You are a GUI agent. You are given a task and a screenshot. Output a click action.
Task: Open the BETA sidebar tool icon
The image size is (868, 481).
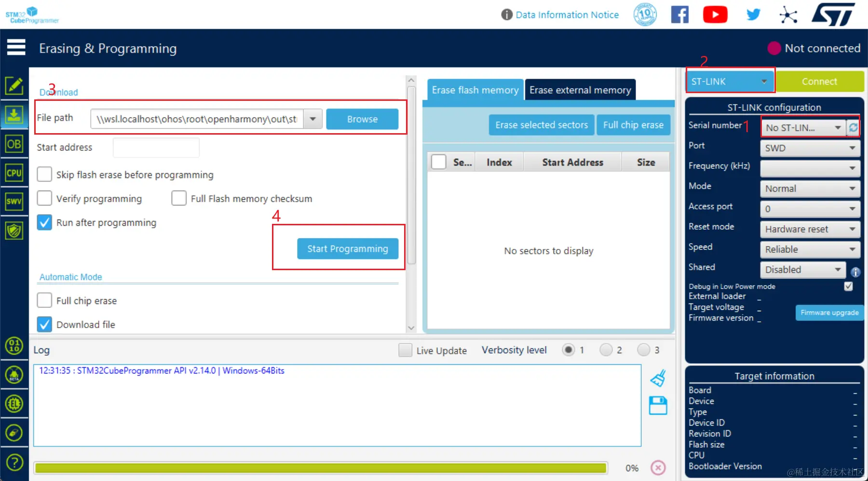click(14, 374)
